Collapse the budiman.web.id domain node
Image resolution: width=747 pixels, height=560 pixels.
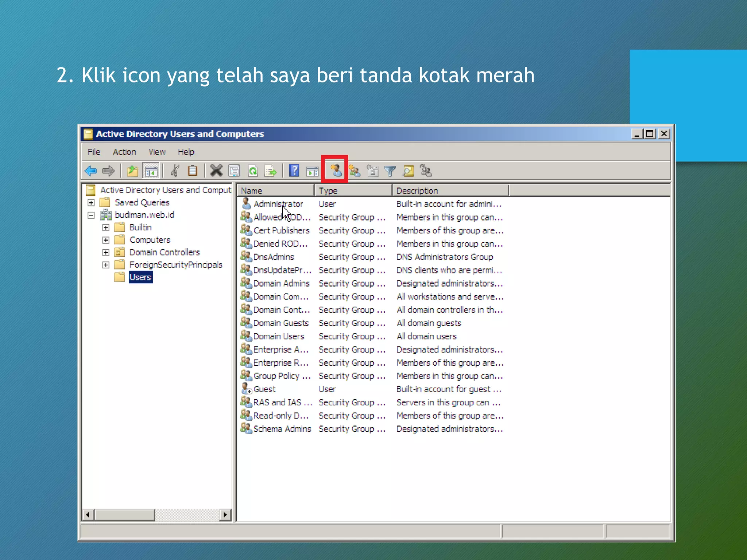pos(91,215)
